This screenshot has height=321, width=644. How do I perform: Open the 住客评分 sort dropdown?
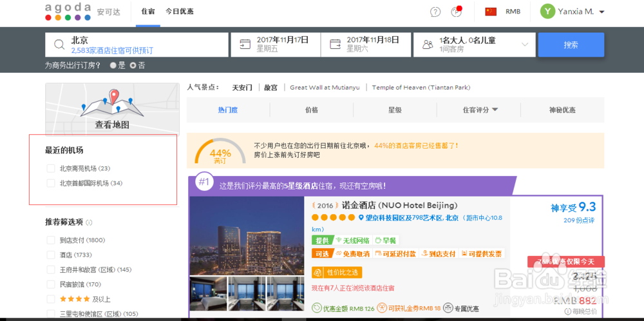[480, 110]
